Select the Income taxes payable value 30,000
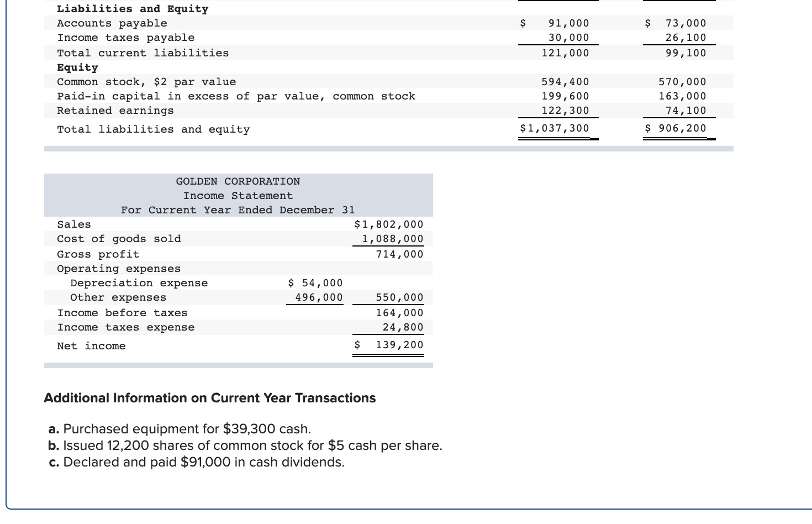The width and height of the screenshot is (812, 524). click(565, 37)
